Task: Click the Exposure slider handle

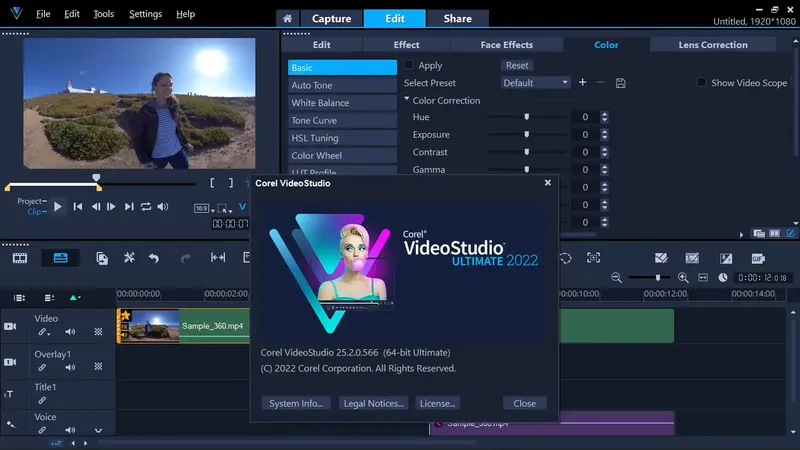Action: click(x=527, y=135)
